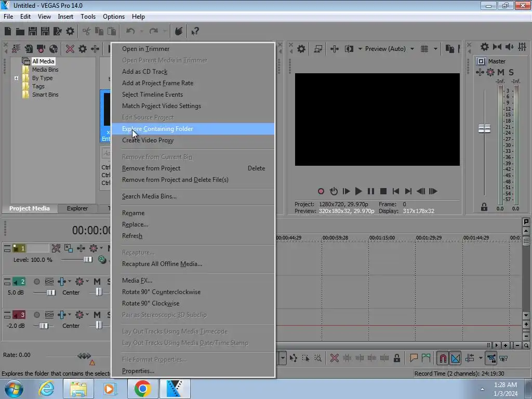Viewport: 532px width, 399px height.
Task: Arm track 2 for record
Action: (x=37, y=282)
